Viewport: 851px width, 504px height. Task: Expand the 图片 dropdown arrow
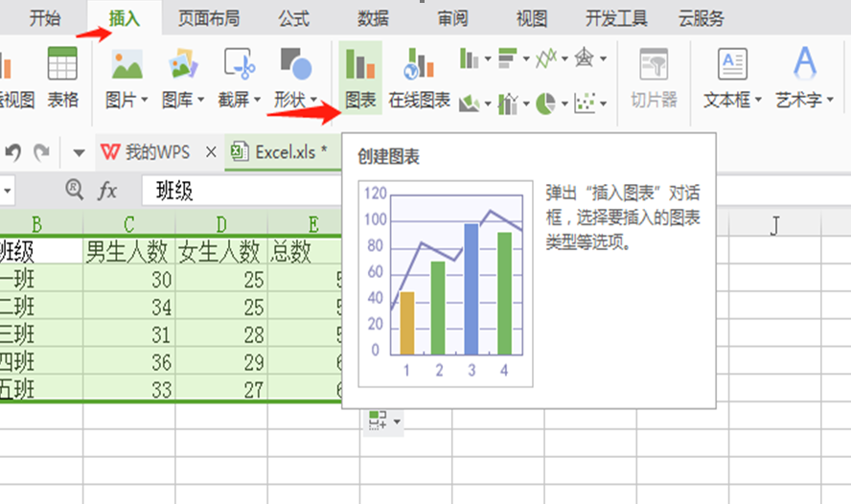[145, 100]
